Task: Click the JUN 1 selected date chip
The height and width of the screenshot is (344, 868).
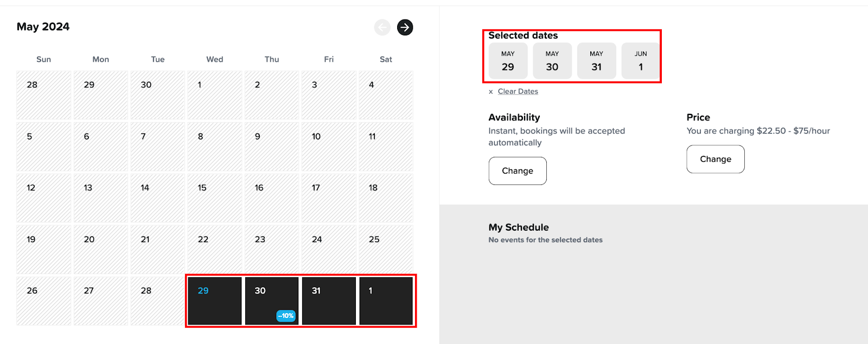Action: [641, 61]
